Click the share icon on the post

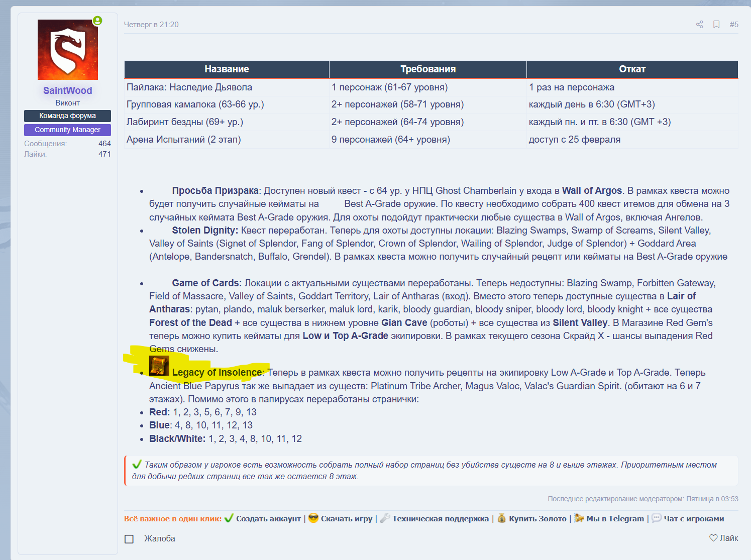pyautogui.click(x=699, y=25)
